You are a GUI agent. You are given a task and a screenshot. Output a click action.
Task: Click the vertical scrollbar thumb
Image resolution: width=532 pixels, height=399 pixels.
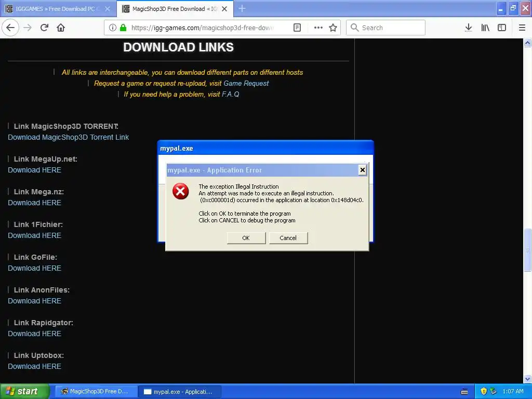(x=527, y=250)
